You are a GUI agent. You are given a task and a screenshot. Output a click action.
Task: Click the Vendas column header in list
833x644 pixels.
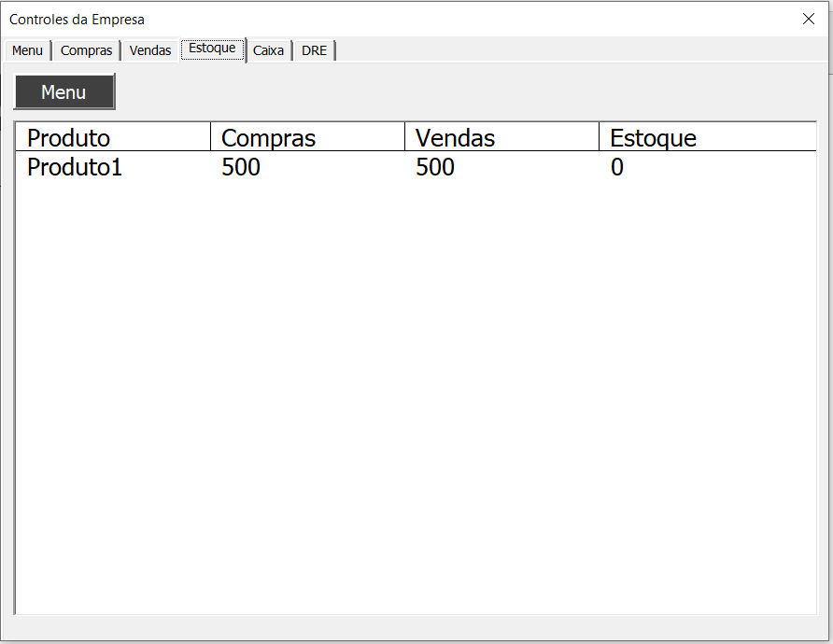click(x=502, y=137)
